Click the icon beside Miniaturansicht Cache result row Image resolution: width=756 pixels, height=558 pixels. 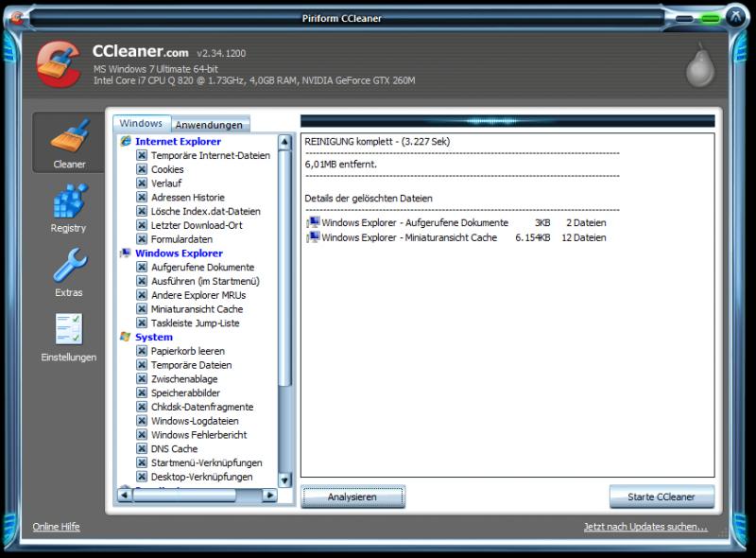[x=314, y=237]
